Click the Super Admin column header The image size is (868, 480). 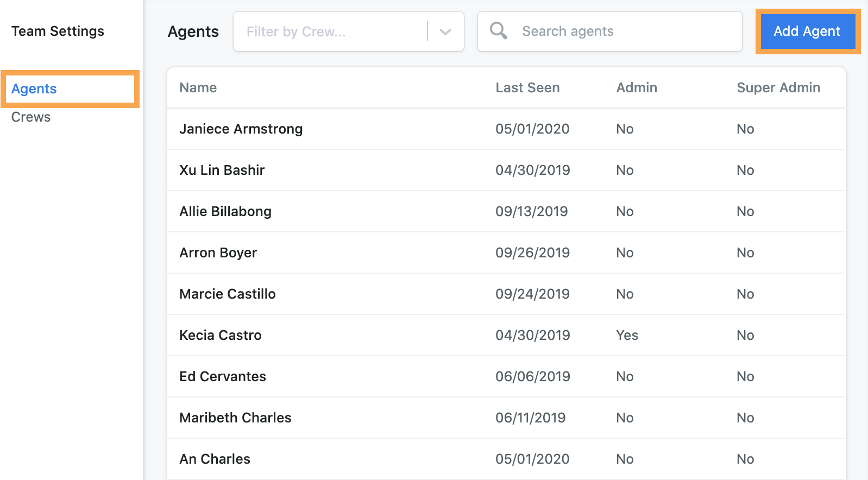pyautogui.click(x=778, y=87)
